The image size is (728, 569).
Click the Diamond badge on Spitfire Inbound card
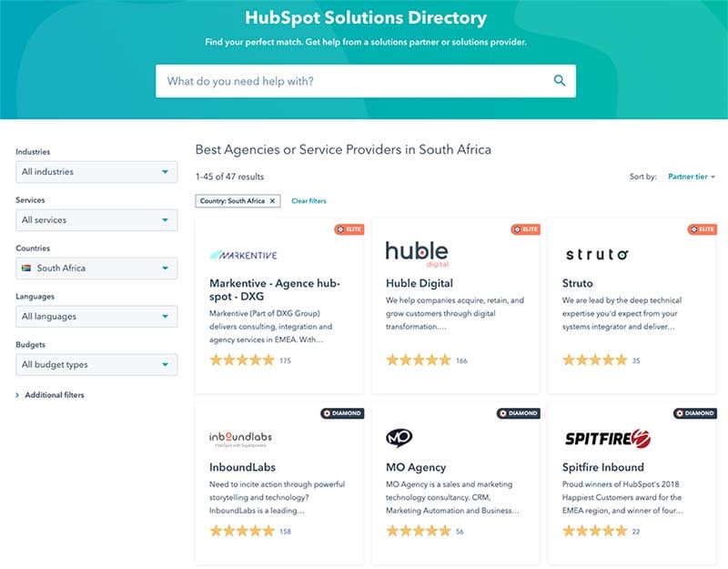[x=695, y=413]
